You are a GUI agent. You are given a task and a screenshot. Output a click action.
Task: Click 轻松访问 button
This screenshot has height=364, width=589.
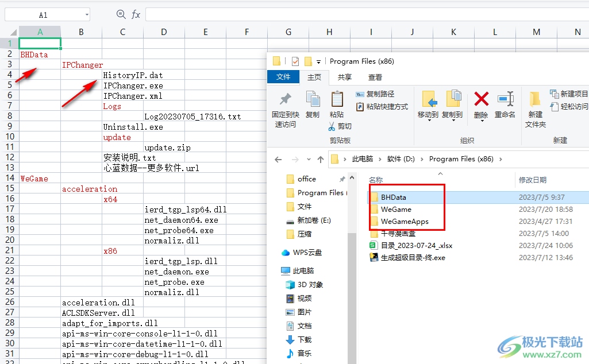[x=569, y=107]
